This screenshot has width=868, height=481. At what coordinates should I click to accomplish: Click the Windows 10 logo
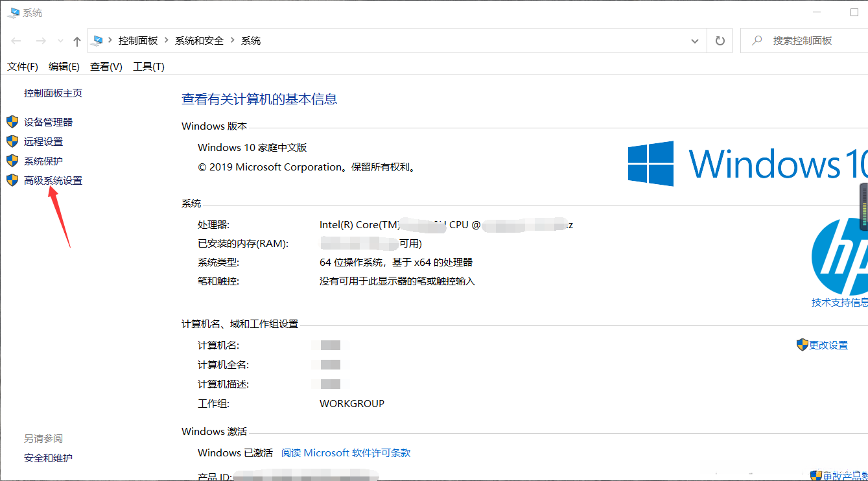(x=747, y=163)
